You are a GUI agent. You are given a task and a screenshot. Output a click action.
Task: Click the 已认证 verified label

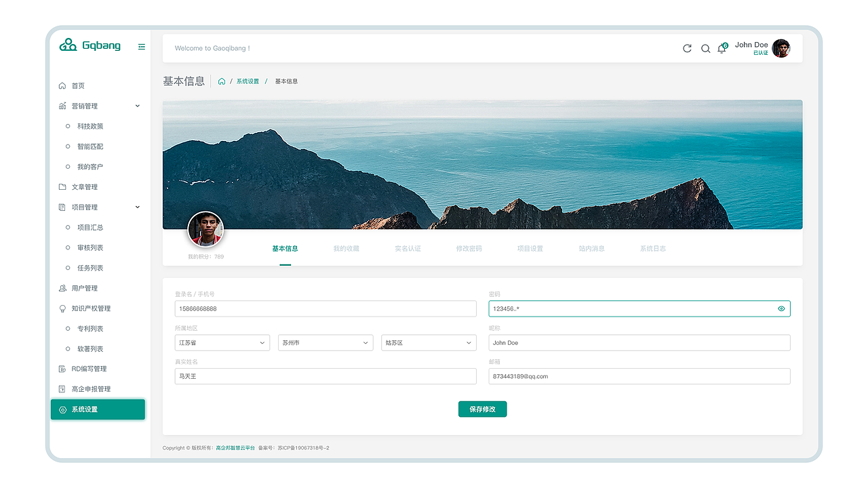761,53
